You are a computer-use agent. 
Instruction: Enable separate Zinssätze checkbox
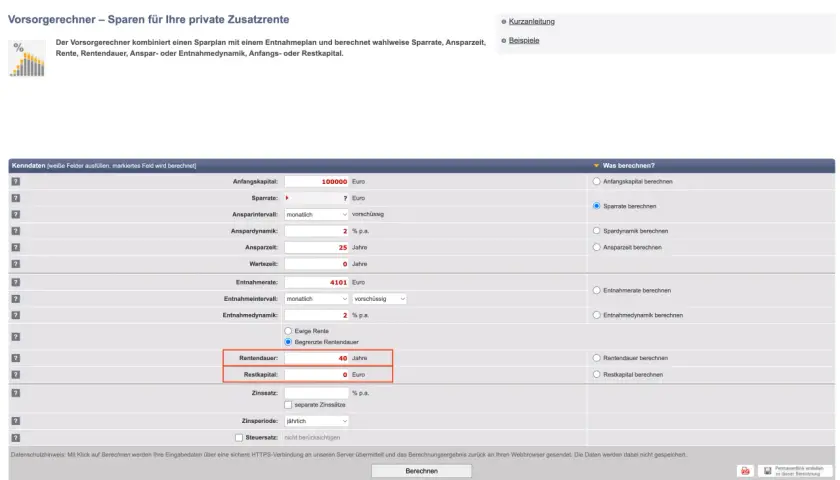[x=288, y=405]
